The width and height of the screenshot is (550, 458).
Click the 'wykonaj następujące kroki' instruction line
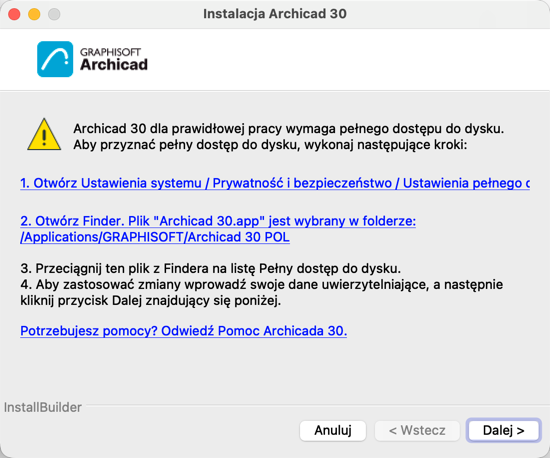[x=270, y=144]
